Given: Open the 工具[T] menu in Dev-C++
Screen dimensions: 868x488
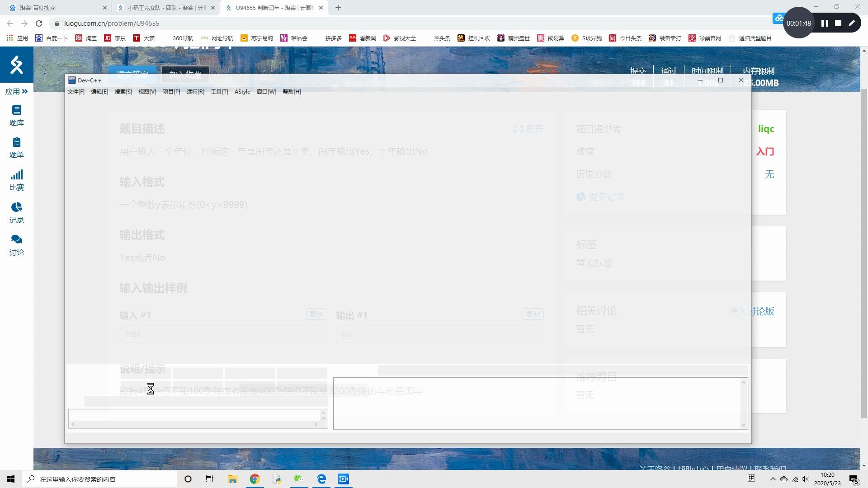Looking at the screenshot, I should (219, 92).
